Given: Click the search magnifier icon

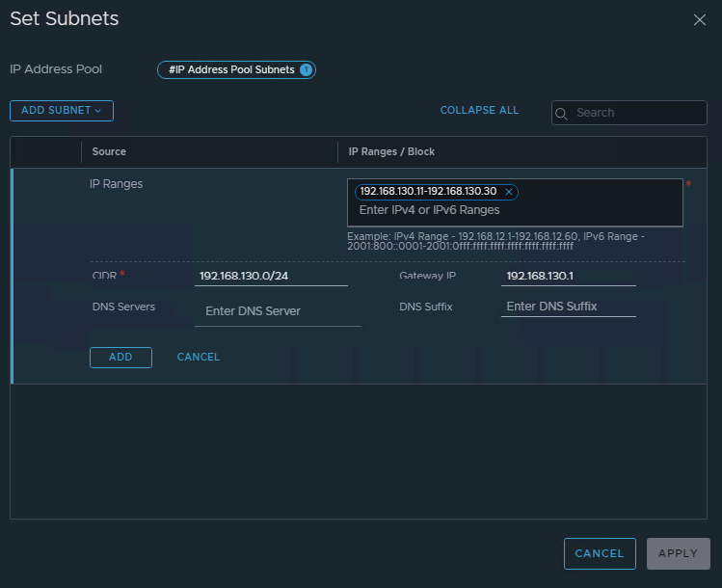Looking at the screenshot, I should click(562, 113).
